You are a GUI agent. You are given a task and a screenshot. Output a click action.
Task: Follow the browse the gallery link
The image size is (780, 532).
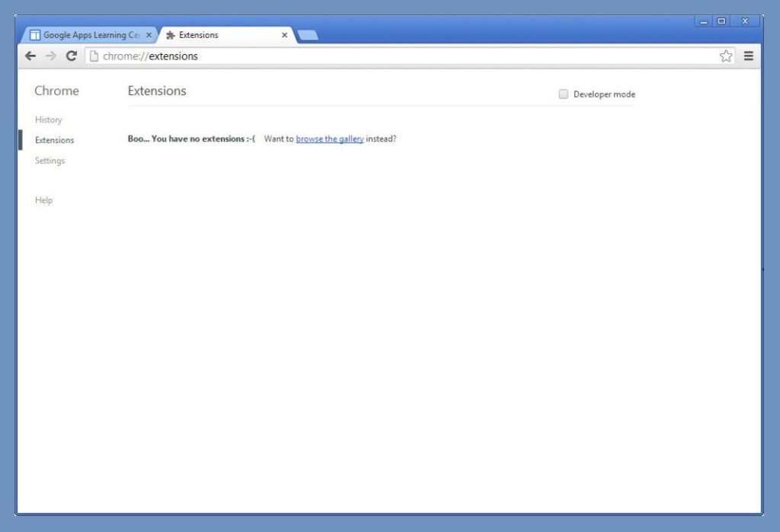pyautogui.click(x=330, y=139)
